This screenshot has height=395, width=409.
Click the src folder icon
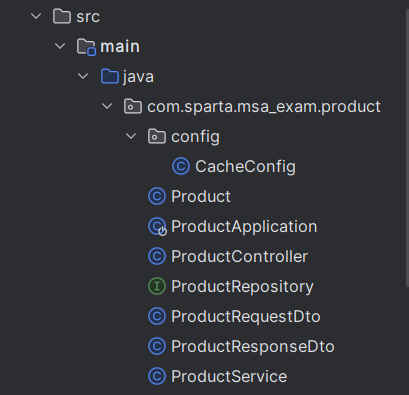(x=62, y=16)
